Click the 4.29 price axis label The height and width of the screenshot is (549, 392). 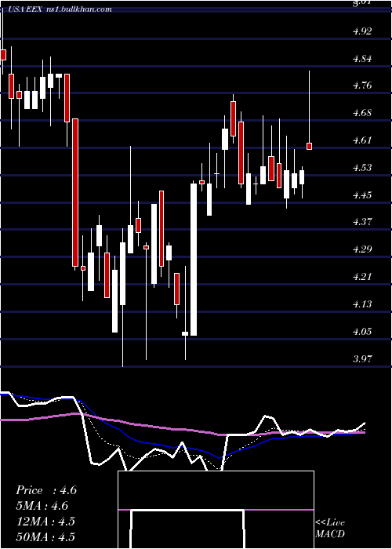click(x=362, y=249)
